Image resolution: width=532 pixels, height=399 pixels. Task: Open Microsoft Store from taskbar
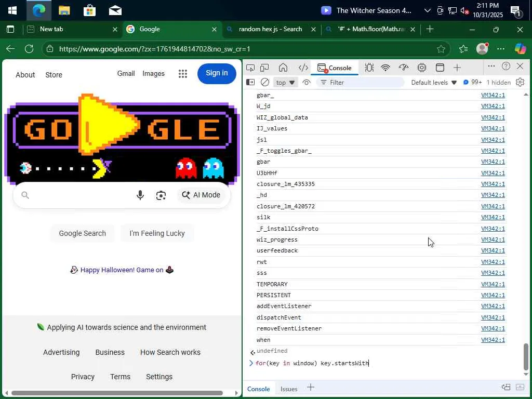(x=89, y=10)
